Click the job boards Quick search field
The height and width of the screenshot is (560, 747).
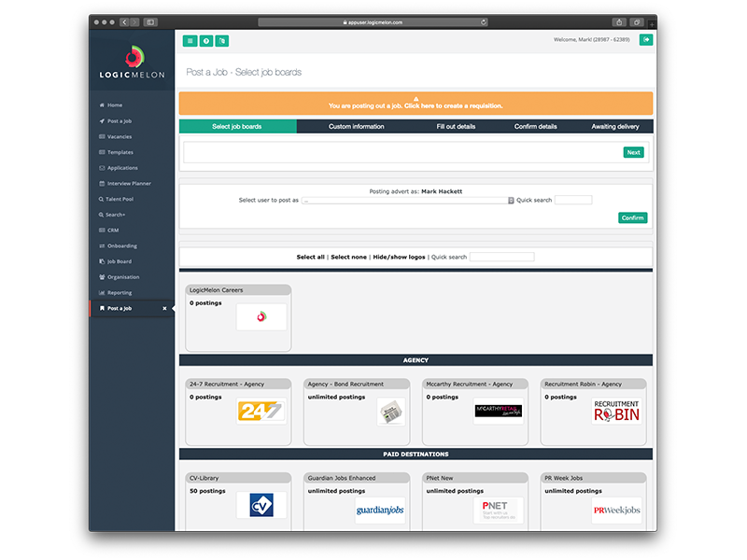501,258
